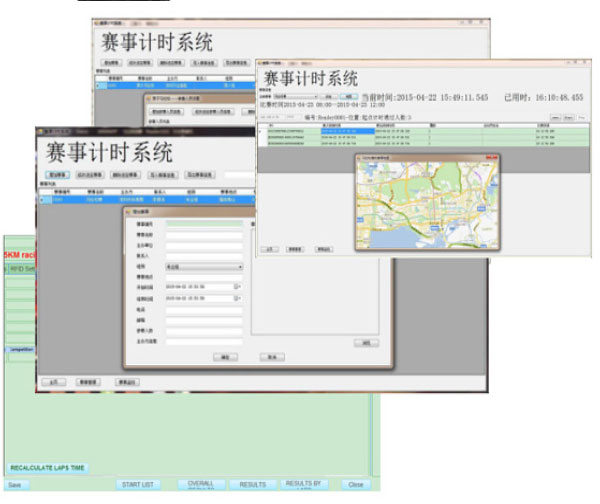Open the start time calendar picker
Image resolution: width=600 pixels, height=504 pixels.
[x=238, y=286]
